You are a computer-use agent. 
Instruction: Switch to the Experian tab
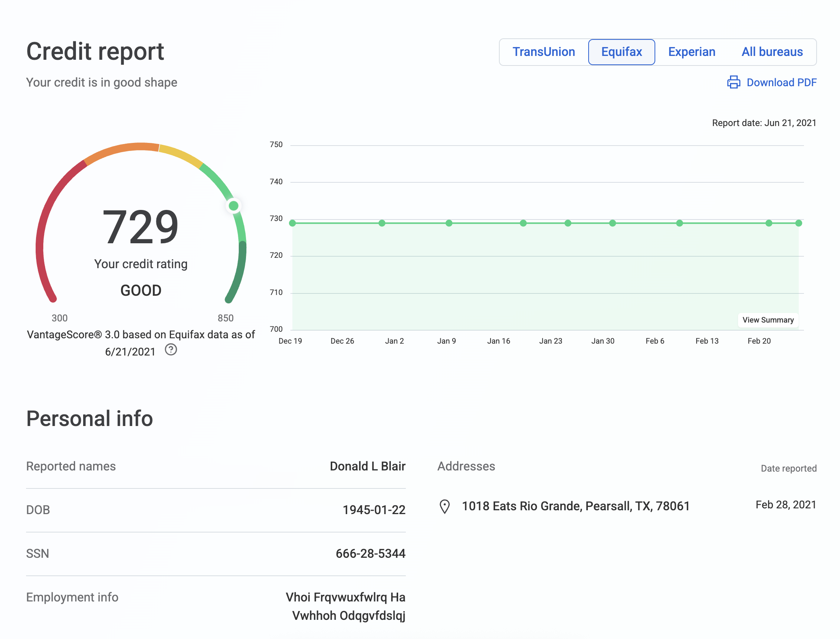692,52
